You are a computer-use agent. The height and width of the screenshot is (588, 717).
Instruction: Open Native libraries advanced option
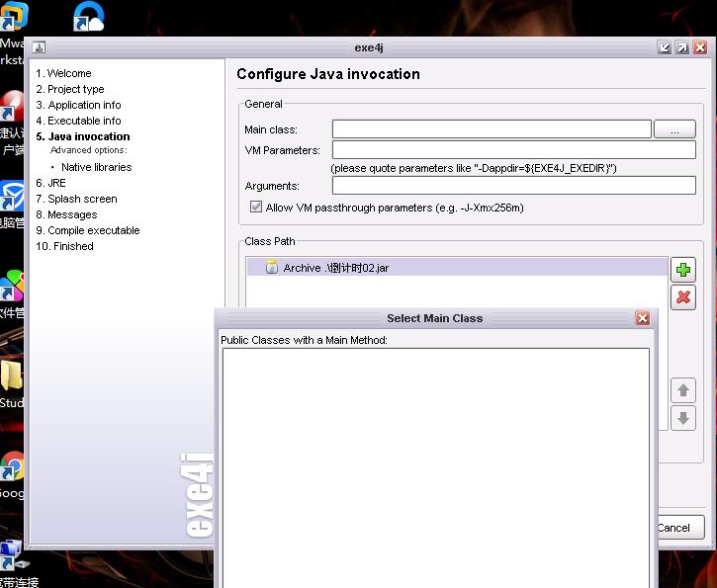[x=97, y=167]
